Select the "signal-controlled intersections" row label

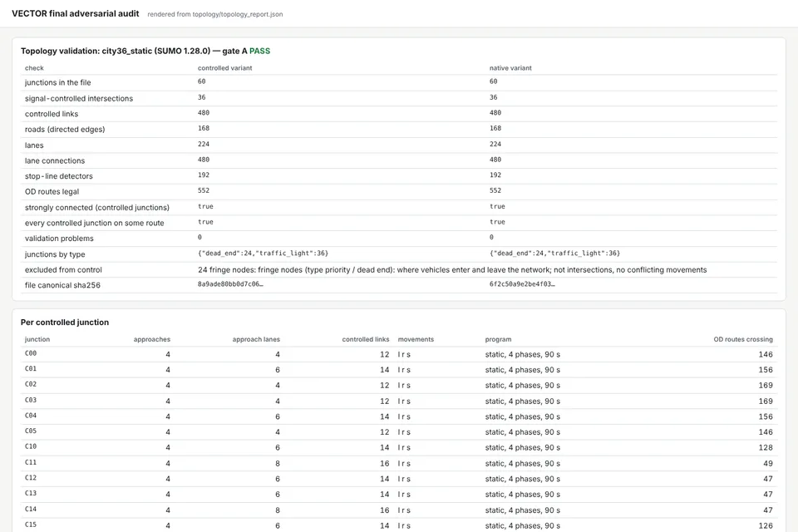point(79,98)
